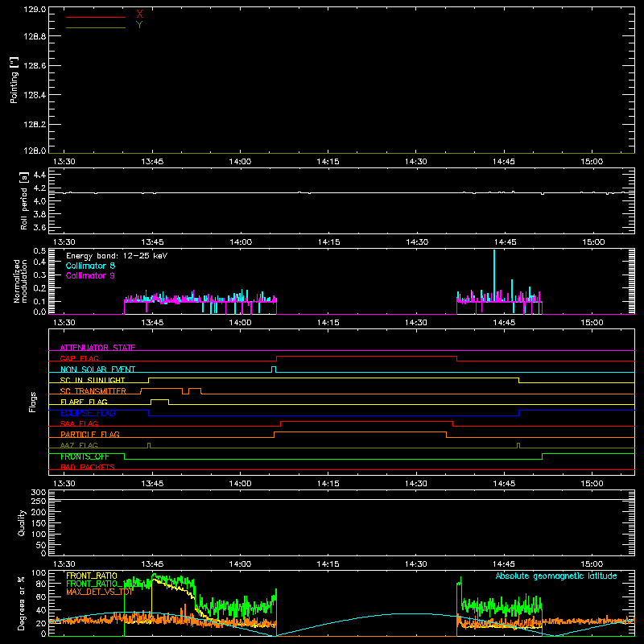Click the Flags axis title

click(x=32, y=402)
